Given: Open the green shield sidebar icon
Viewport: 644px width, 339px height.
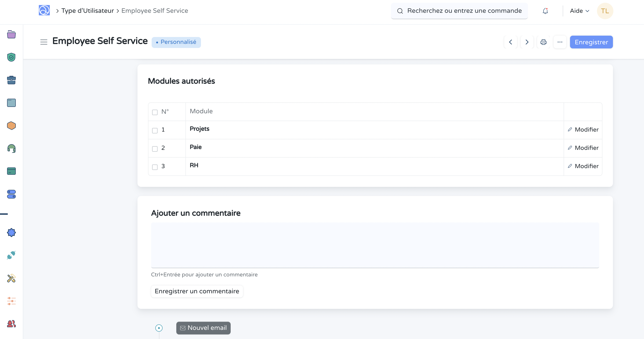Looking at the screenshot, I should pyautogui.click(x=11, y=57).
